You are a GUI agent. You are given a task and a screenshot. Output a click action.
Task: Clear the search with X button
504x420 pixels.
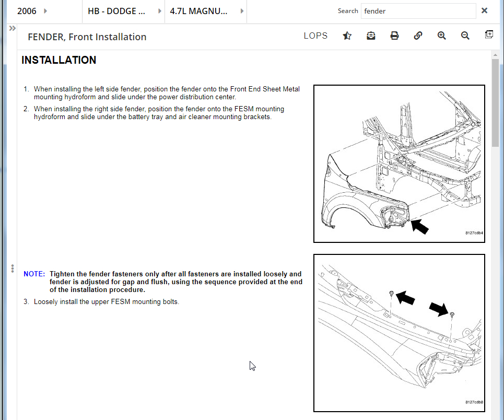484,10
